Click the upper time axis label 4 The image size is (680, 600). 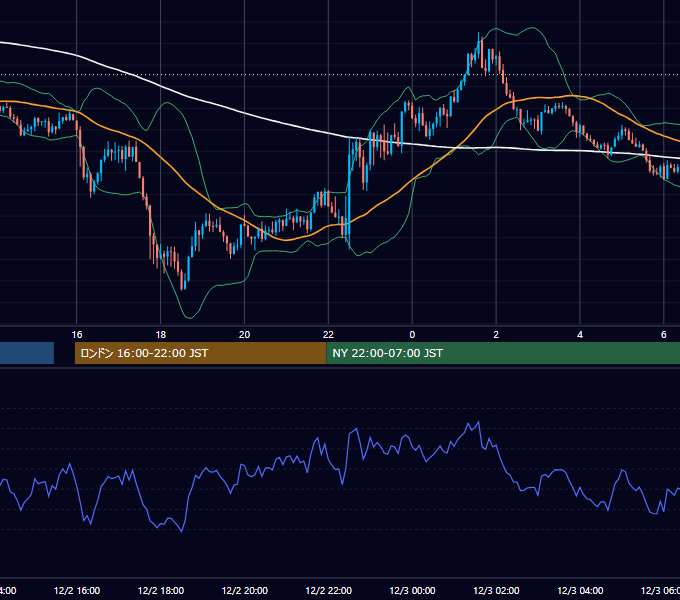point(580,335)
